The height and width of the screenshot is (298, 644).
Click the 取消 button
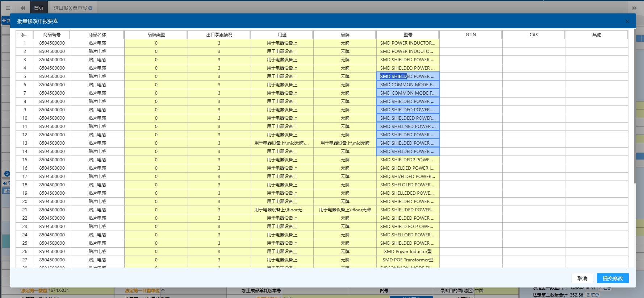click(x=582, y=278)
